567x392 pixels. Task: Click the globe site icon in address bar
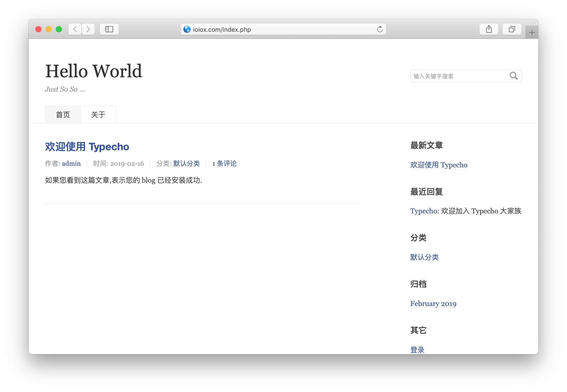tap(187, 29)
